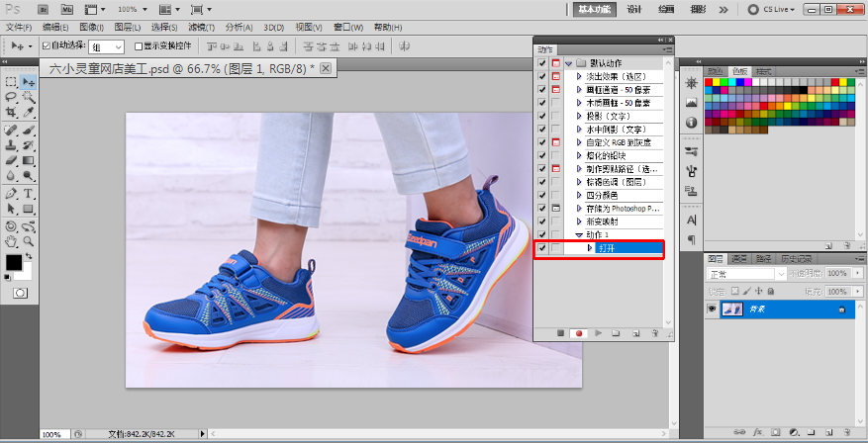Image resolution: width=868 pixels, height=443 pixels.
Task: Pick the Horizontal Type tool
Action: click(x=28, y=194)
